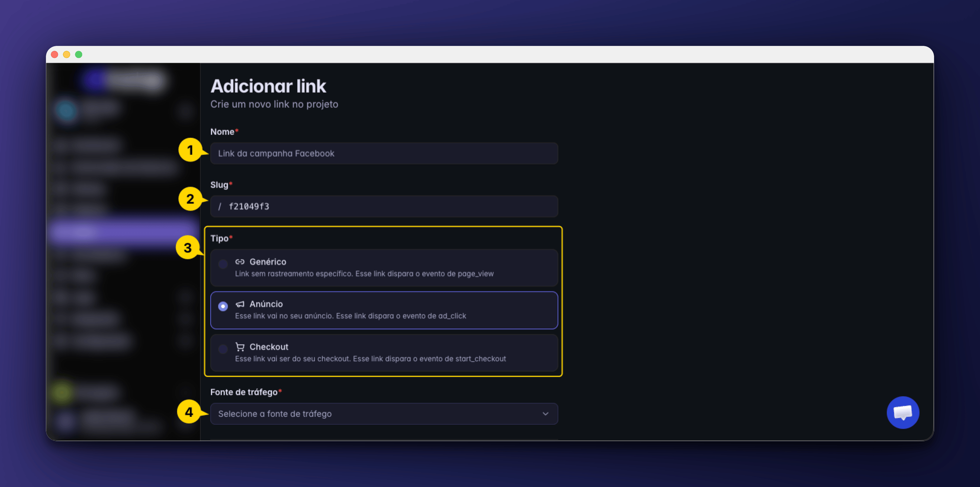Click the 'Checkout' option title

(x=269, y=347)
